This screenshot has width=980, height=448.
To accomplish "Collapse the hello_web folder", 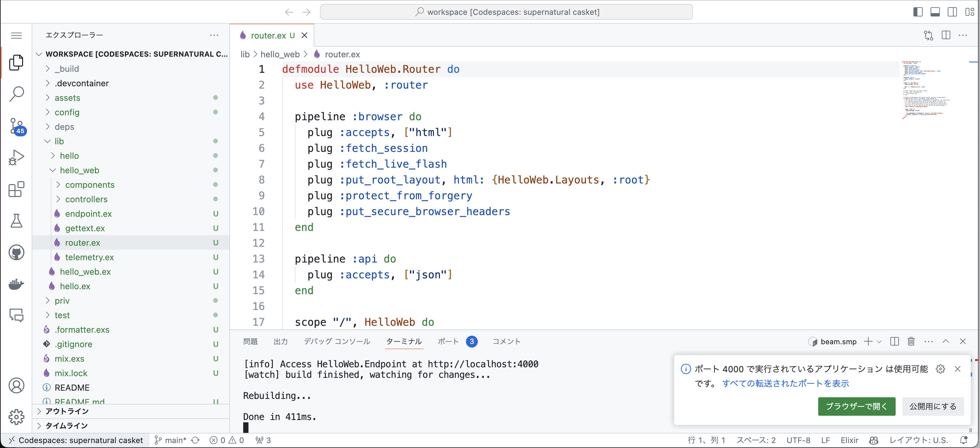I will [x=79, y=170].
